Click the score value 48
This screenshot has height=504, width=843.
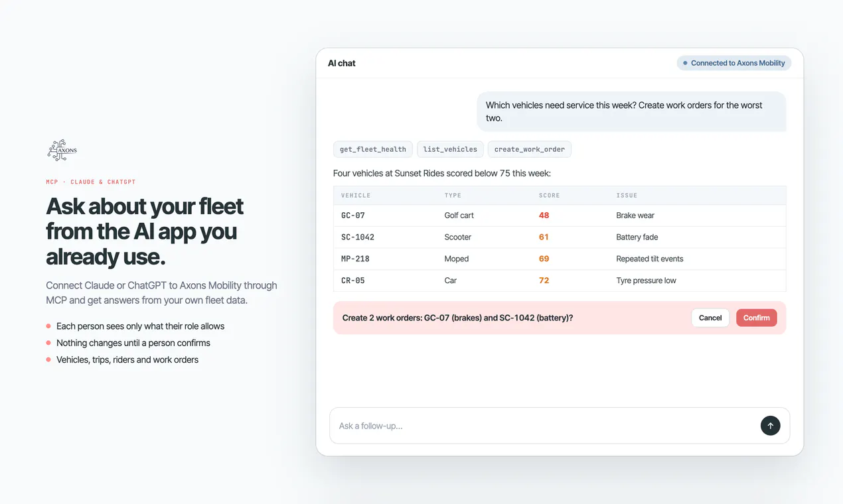544,216
